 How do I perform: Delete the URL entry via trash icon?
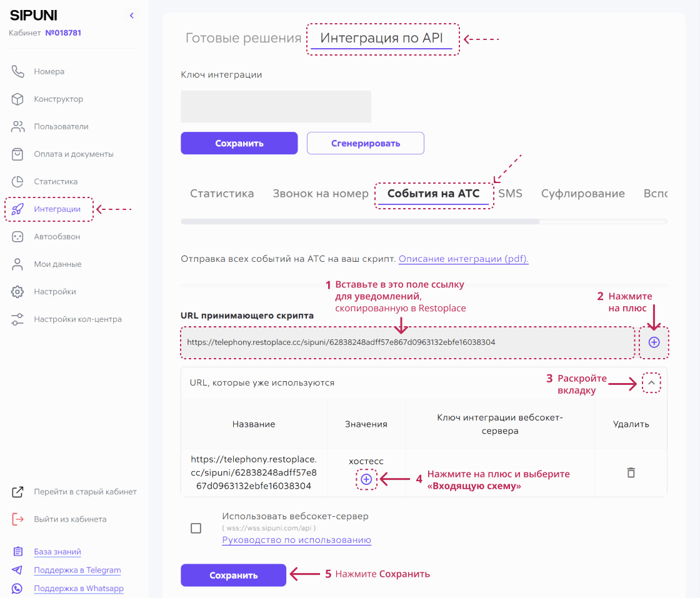point(631,473)
